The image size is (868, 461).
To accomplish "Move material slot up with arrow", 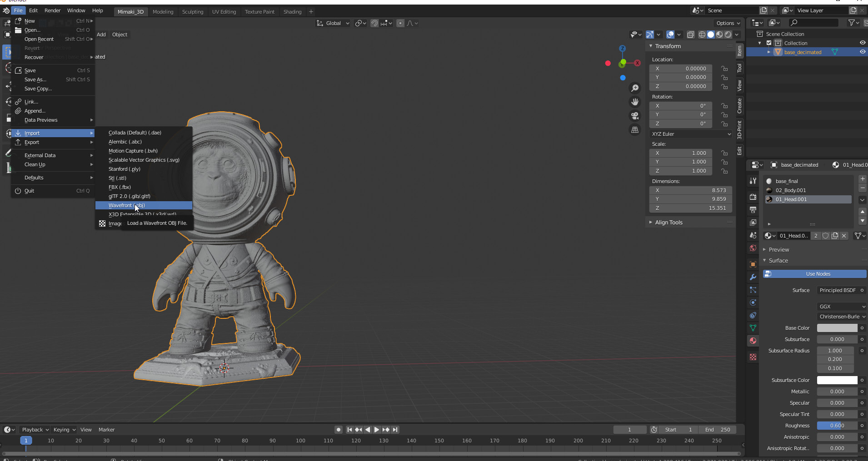I will point(863,212).
